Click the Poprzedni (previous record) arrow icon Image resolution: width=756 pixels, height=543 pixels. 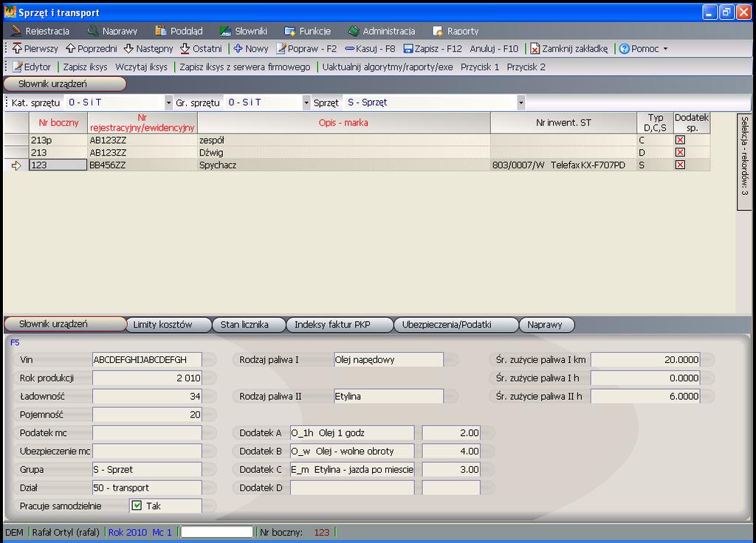point(71,48)
